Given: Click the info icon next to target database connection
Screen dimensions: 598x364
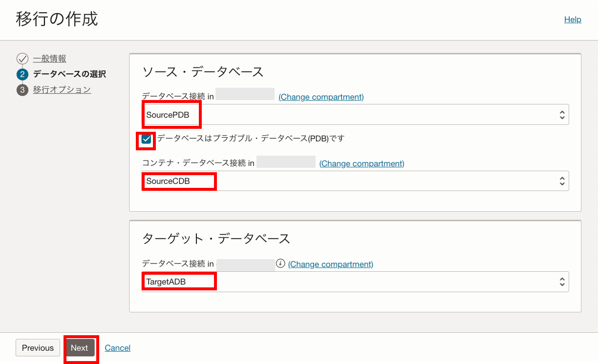Looking at the screenshot, I should (x=279, y=263).
